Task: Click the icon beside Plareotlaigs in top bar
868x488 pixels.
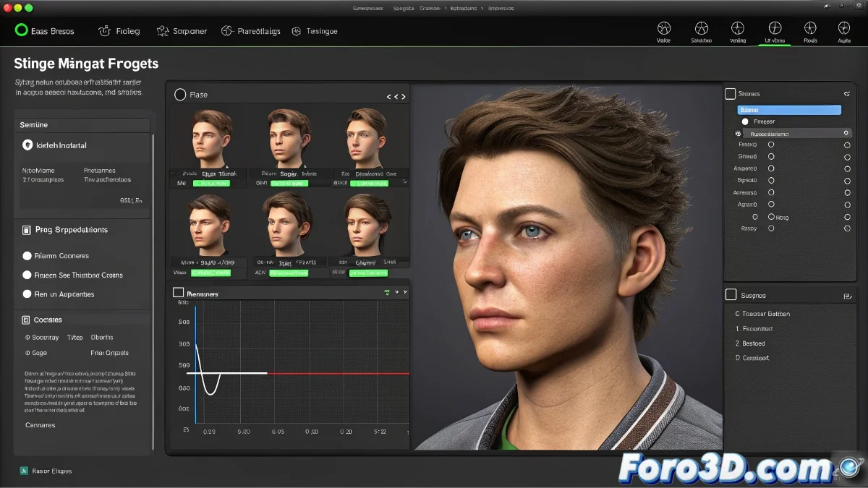Action: [227, 31]
